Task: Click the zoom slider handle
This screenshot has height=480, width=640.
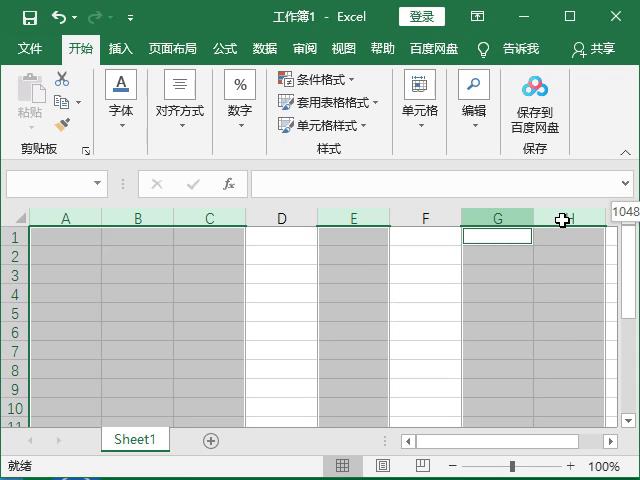Action: coord(512,466)
